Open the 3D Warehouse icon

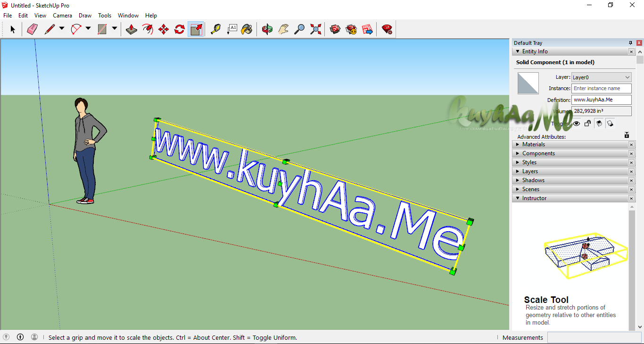click(x=335, y=29)
